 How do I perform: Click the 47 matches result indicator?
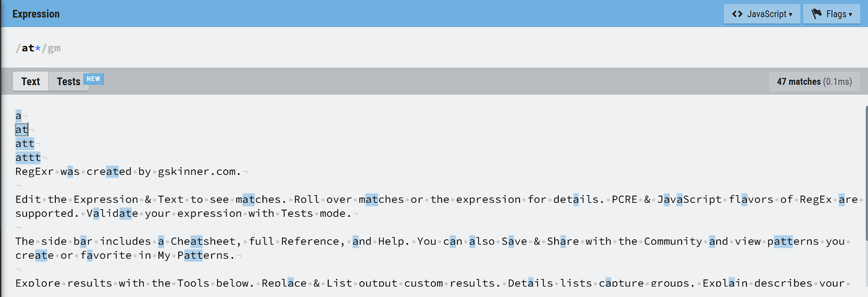[x=814, y=82]
